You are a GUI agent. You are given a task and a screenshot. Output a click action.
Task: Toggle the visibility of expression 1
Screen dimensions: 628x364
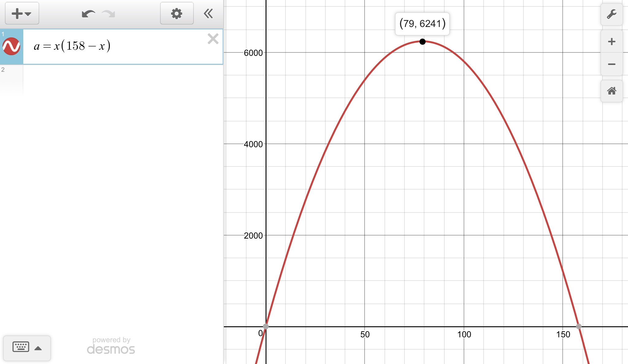(x=11, y=47)
